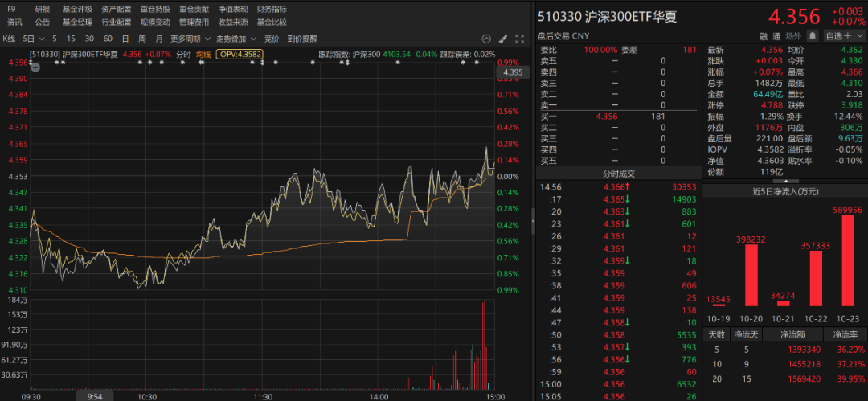Sort by the 天数 column header
The image size is (868, 401).
coord(716,334)
